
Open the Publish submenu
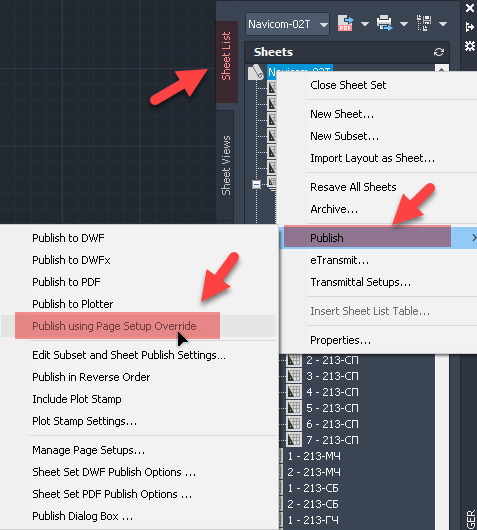click(378, 238)
